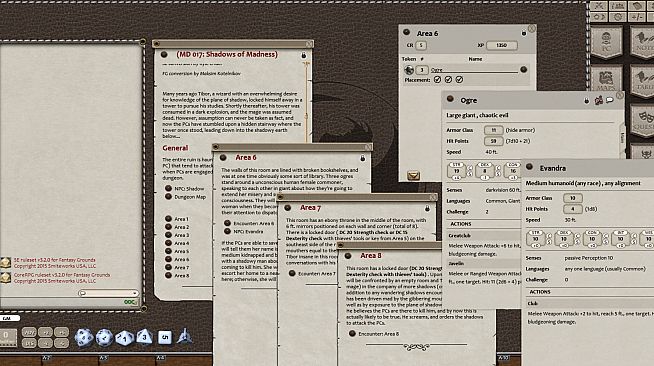Open the chat speaker dropdown arrow
Image resolution: width=654 pixels, height=366 pixels.
click(134, 293)
